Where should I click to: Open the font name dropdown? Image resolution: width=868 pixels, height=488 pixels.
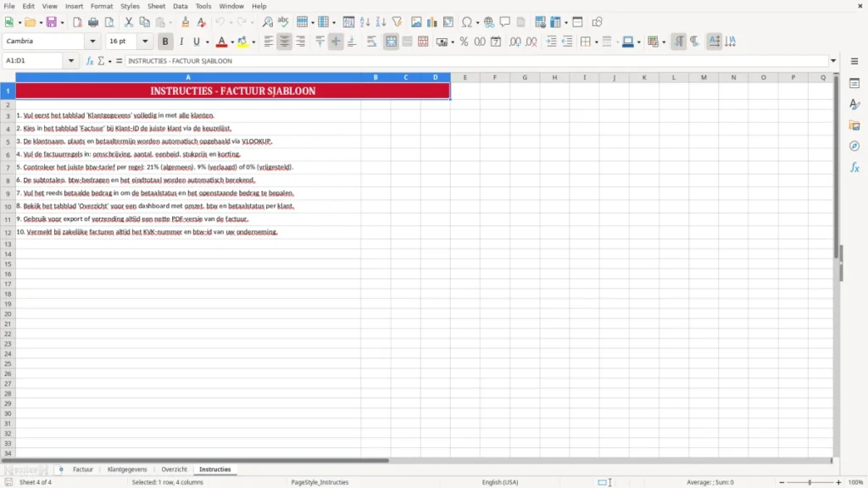92,41
